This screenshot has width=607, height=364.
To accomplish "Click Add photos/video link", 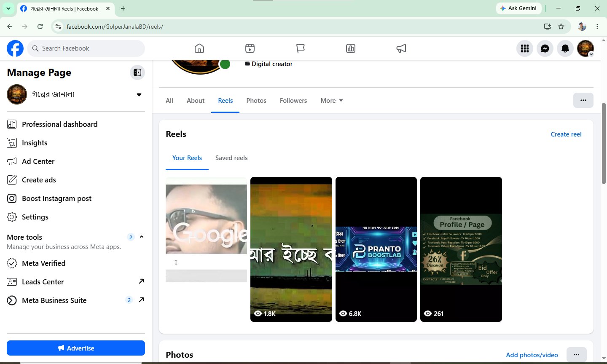I will 532,355.
